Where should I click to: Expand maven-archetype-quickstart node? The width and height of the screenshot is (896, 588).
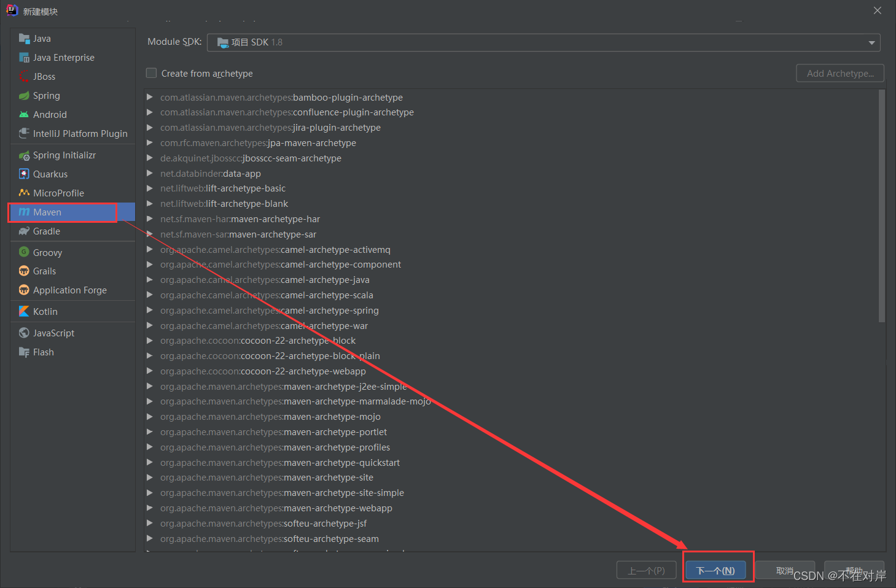pos(149,463)
